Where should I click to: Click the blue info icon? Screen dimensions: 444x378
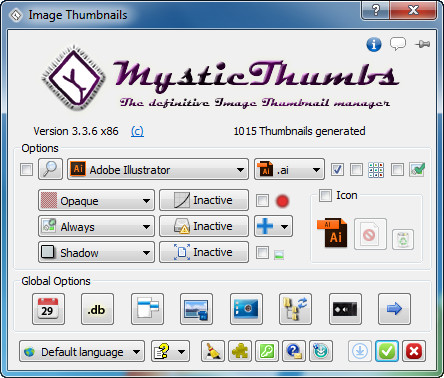click(374, 44)
